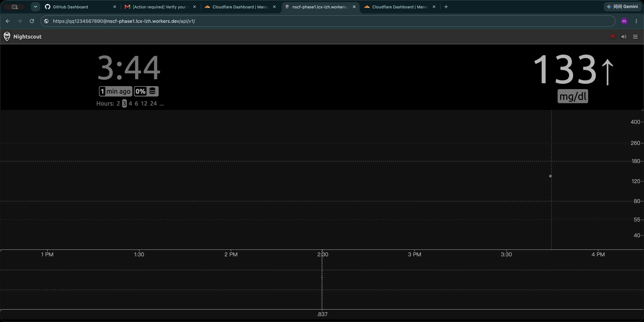Click the .837 value below context chart
644x322 pixels.
coord(322,314)
